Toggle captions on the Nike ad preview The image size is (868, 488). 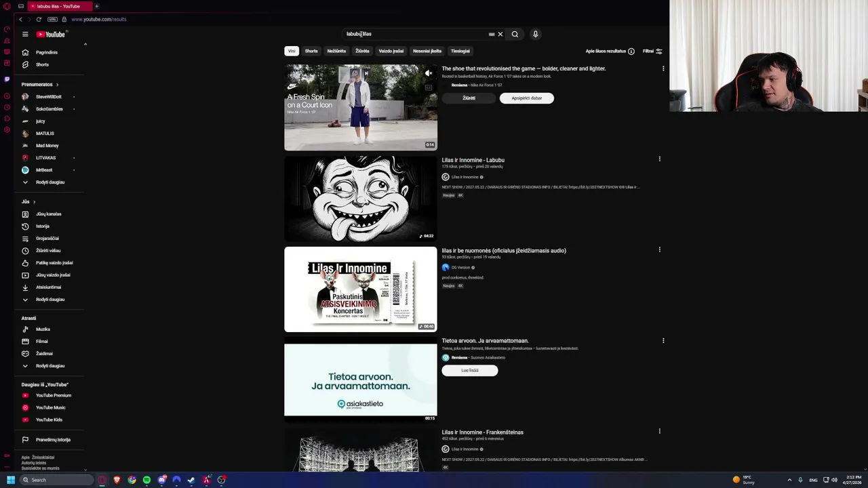(429, 87)
